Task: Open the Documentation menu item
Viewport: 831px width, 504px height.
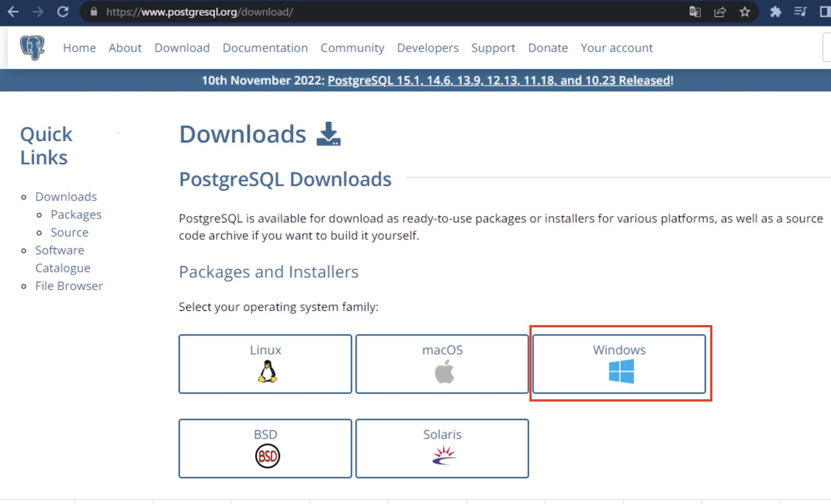Action: tap(265, 48)
